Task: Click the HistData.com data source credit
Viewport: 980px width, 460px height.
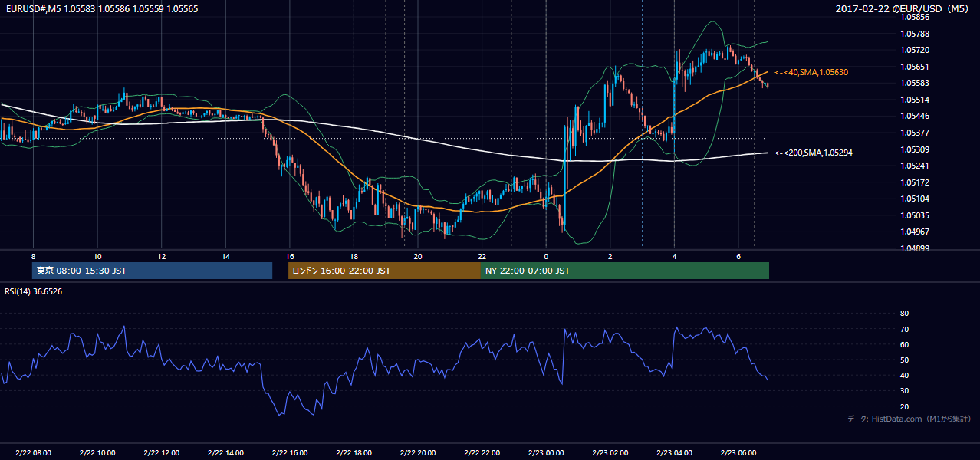Action: 909,419
